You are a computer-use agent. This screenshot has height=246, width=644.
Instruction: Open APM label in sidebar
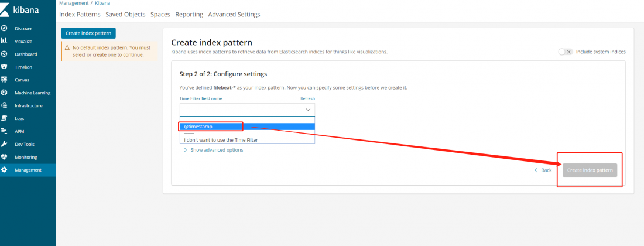click(x=19, y=131)
